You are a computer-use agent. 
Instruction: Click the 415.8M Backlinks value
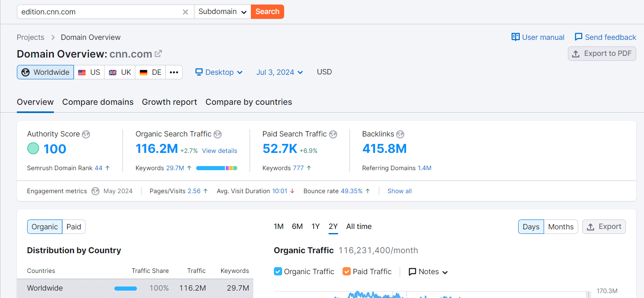point(385,148)
